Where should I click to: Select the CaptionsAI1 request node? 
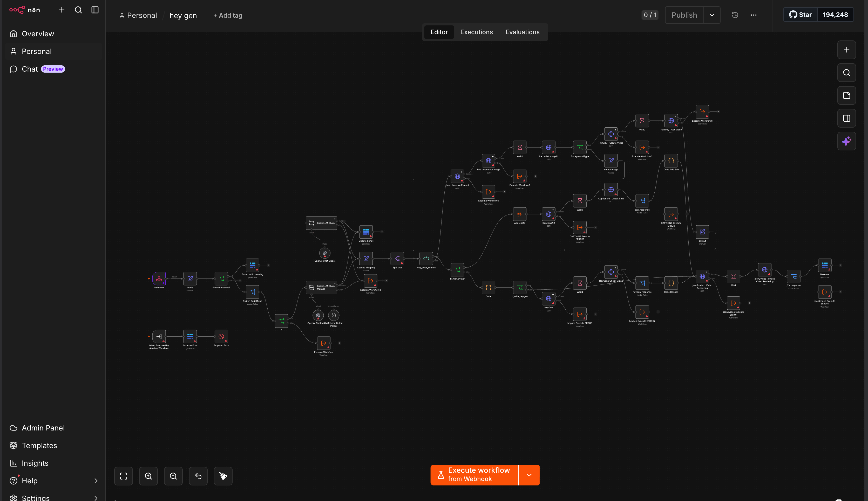(x=549, y=214)
